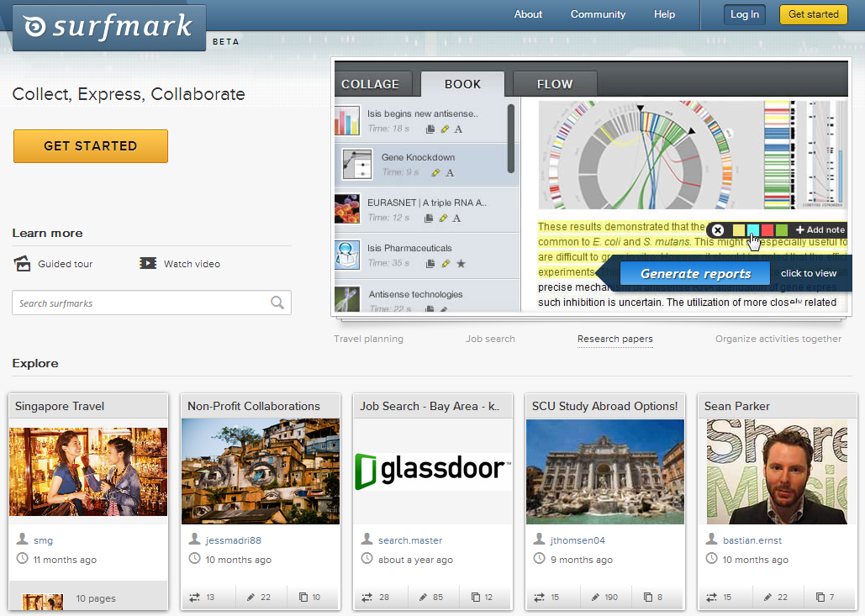Open the glassdoor Job Search thumbnail
This screenshot has height=616, width=865.
(x=433, y=471)
